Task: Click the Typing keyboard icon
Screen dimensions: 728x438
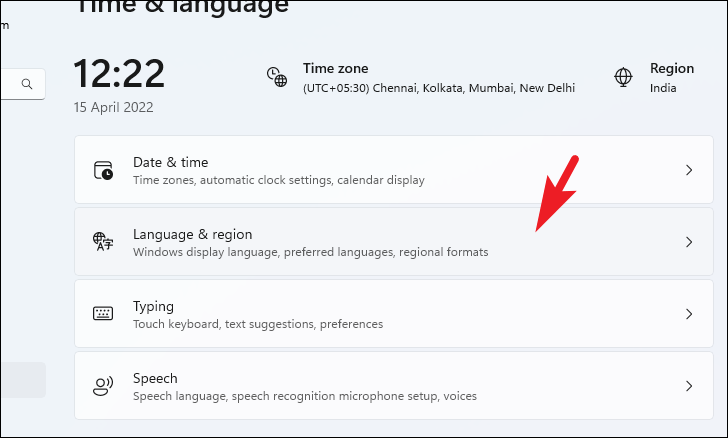Action: (104, 314)
